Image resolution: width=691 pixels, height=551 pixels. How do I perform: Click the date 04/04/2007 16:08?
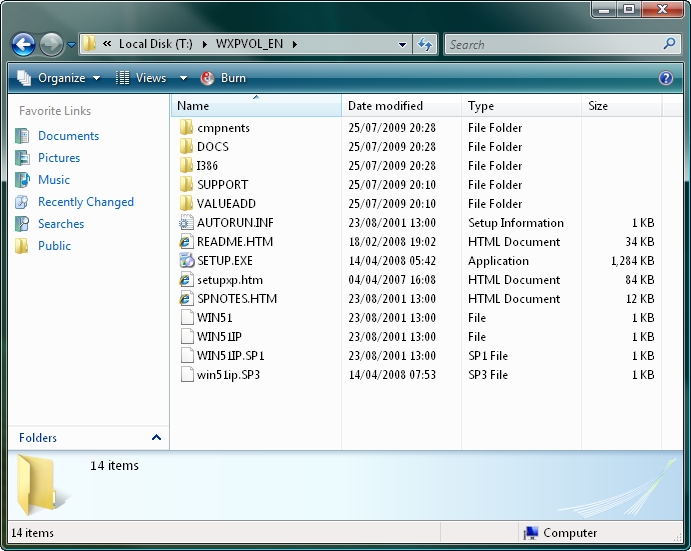pyautogui.click(x=392, y=279)
